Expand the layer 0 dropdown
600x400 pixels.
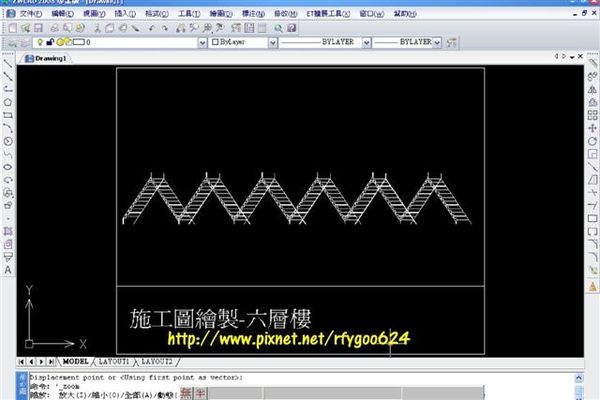coord(202,42)
